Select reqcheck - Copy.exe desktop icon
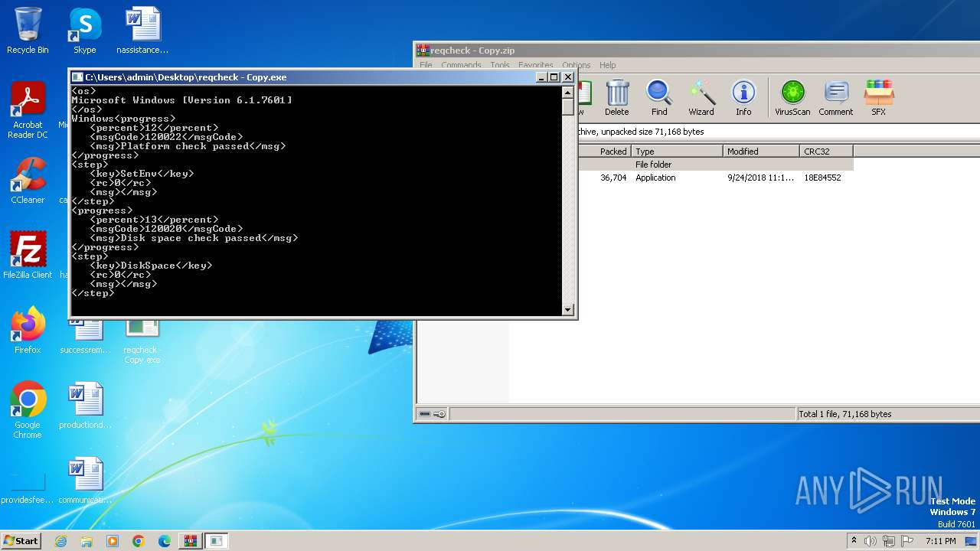Image resolution: width=980 pixels, height=551 pixels. (142, 341)
